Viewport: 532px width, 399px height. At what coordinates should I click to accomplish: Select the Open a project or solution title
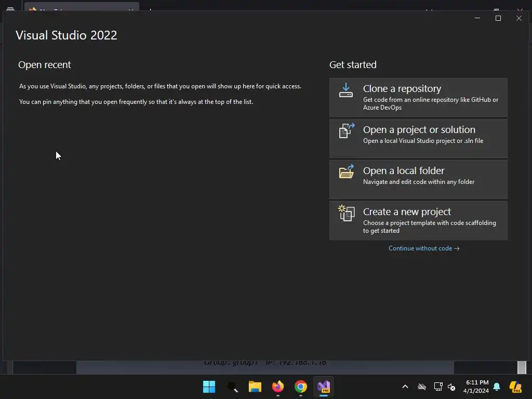[419, 129]
